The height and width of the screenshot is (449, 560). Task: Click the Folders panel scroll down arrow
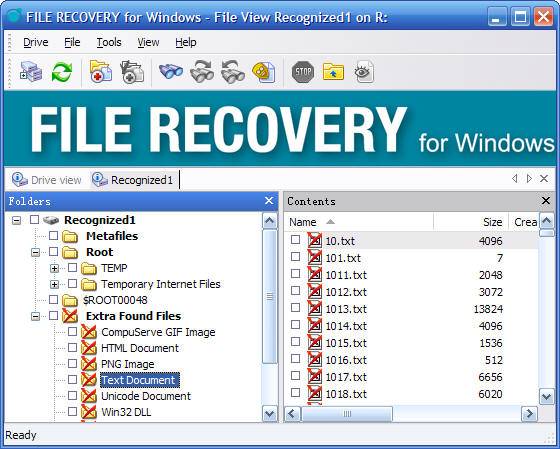(270, 414)
